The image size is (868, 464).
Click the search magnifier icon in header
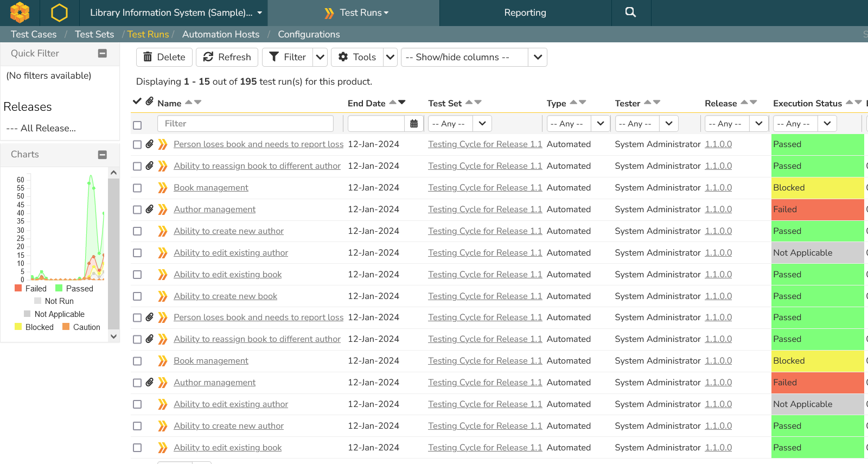pyautogui.click(x=630, y=12)
